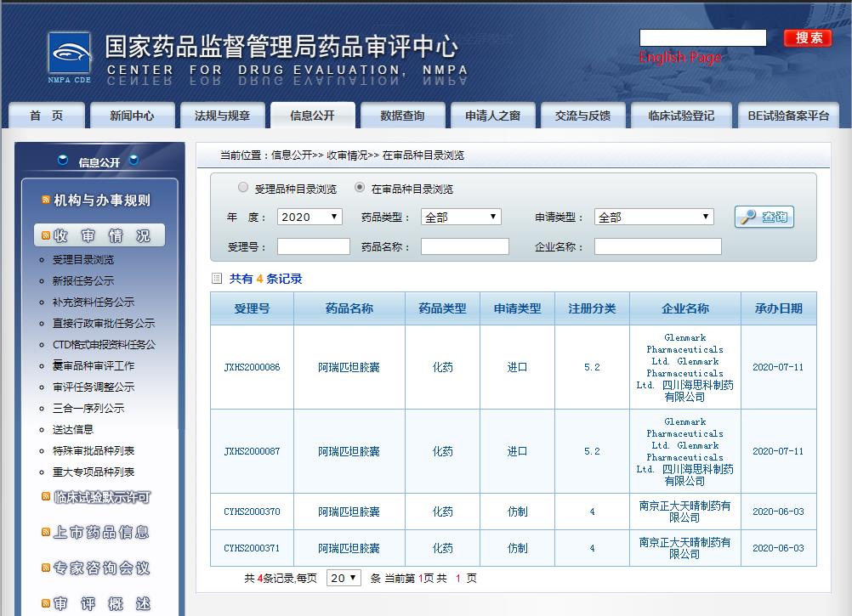Open the 首页 tab
Viewport: 852px width, 616px height.
(x=47, y=115)
